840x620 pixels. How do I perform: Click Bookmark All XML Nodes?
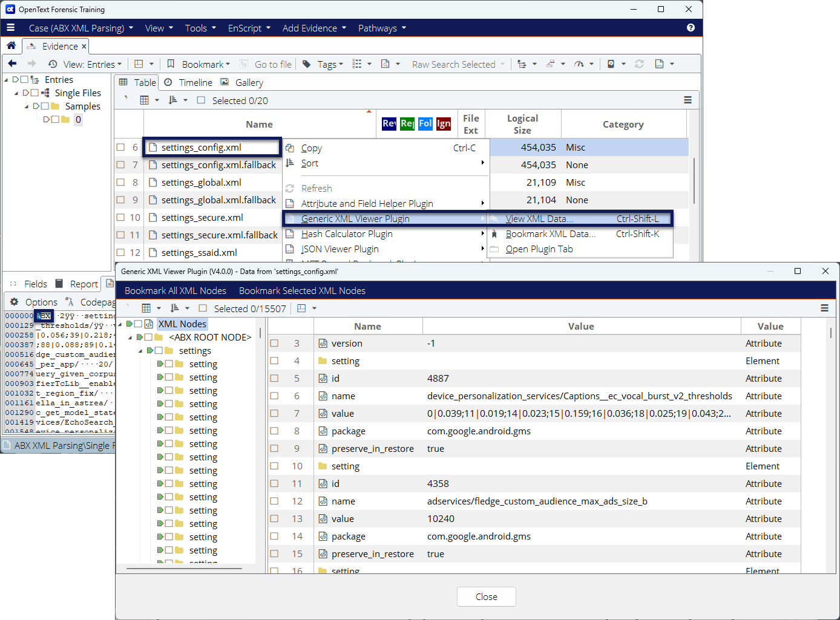coord(176,291)
